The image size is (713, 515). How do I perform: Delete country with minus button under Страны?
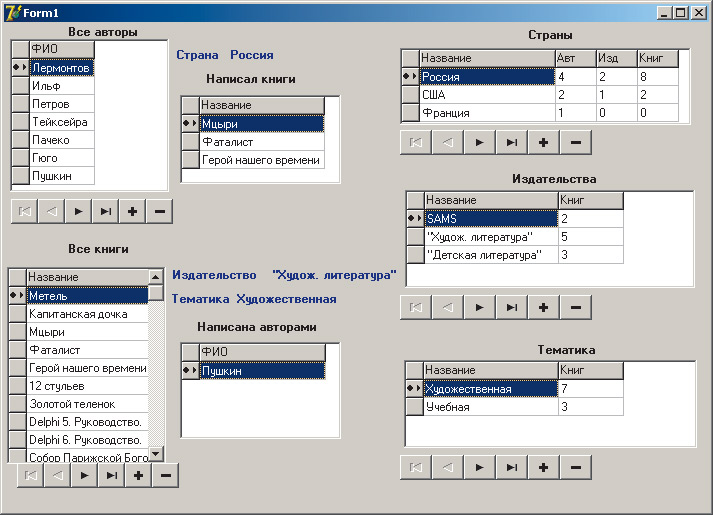[576, 143]
